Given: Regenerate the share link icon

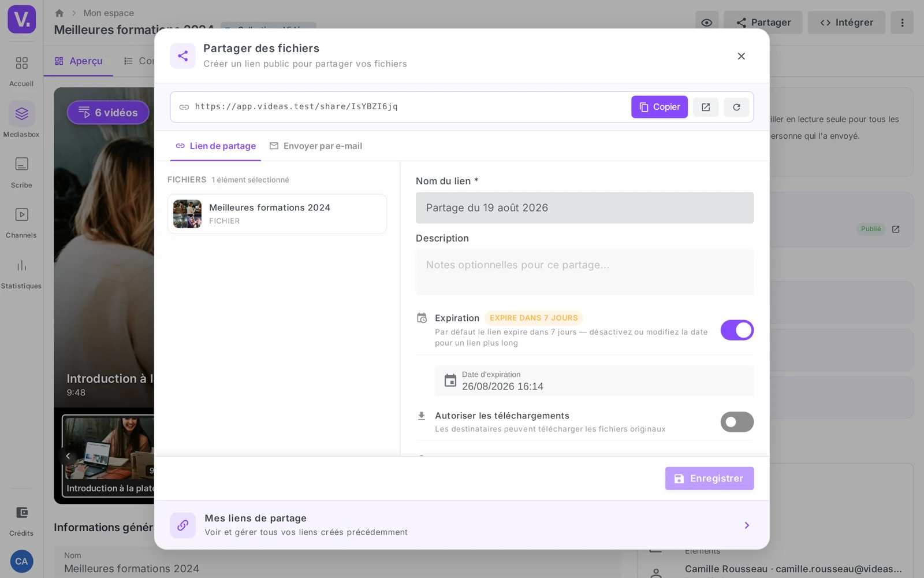Looking at the screenshot, I should point(736,107).
